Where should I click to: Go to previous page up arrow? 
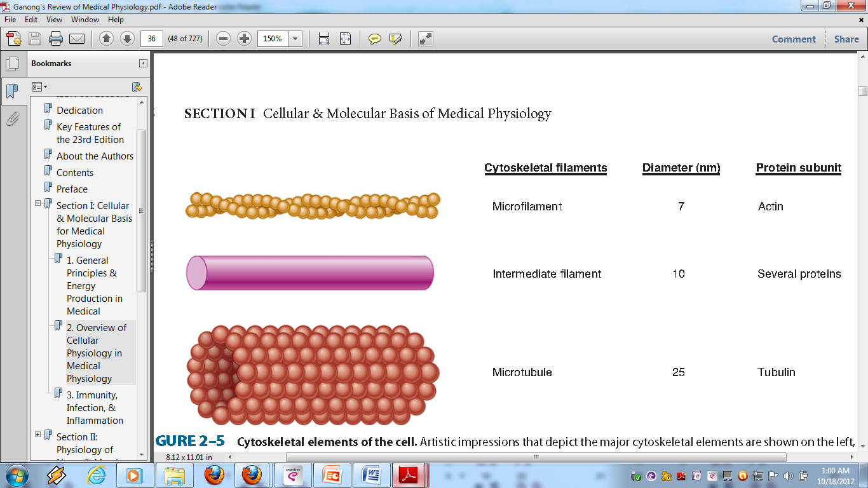pos(107,39)
